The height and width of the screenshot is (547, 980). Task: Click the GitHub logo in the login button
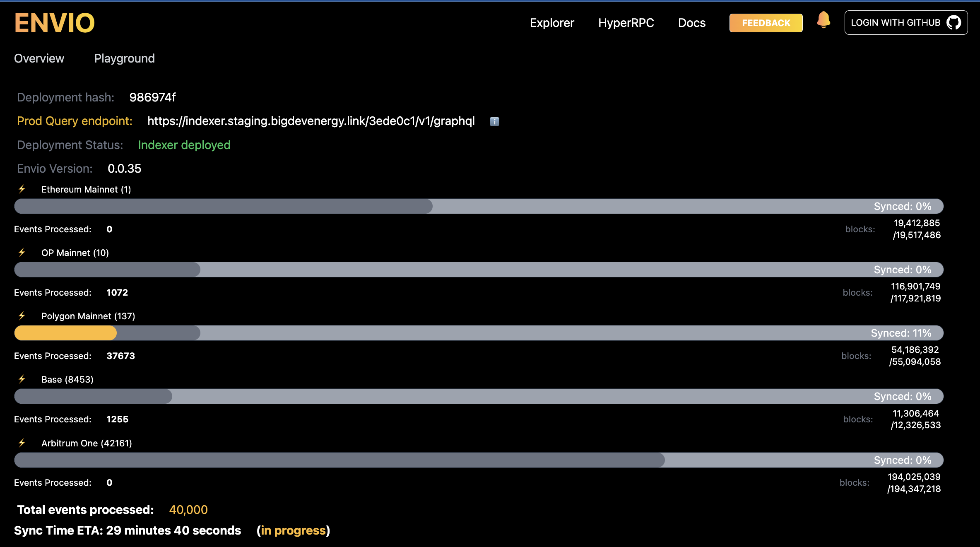coord(955,22)
